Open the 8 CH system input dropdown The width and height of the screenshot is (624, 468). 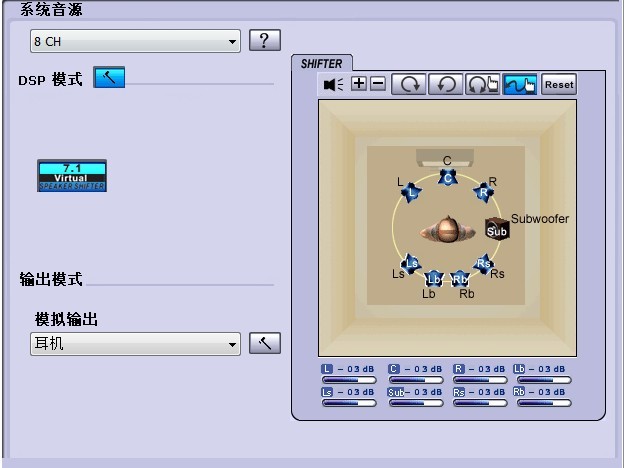point(135,42)
